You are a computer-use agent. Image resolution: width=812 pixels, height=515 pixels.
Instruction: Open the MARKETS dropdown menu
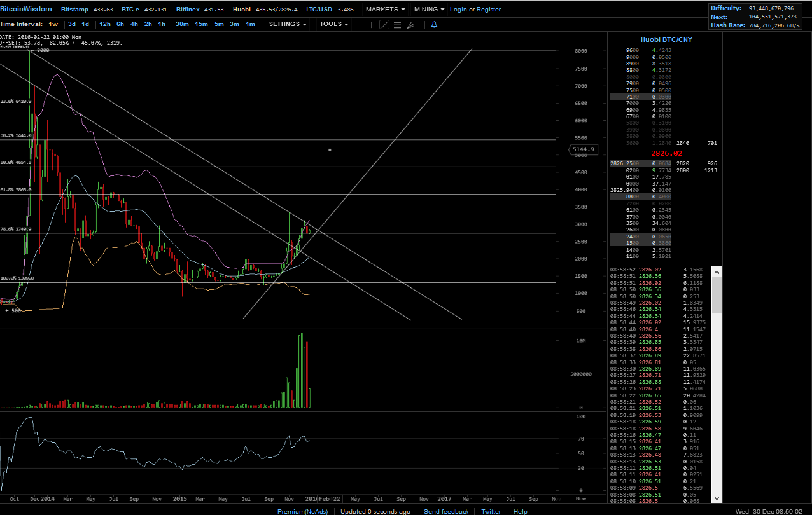(x=386, y=10)
